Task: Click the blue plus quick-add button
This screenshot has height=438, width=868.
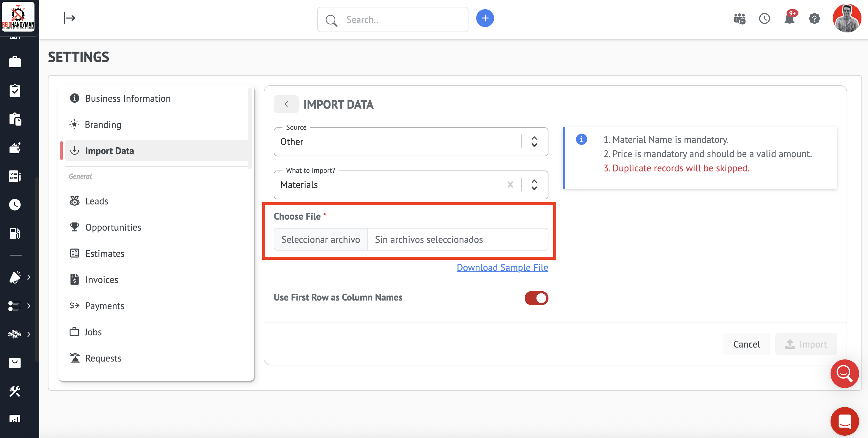Action: [485, 18]
